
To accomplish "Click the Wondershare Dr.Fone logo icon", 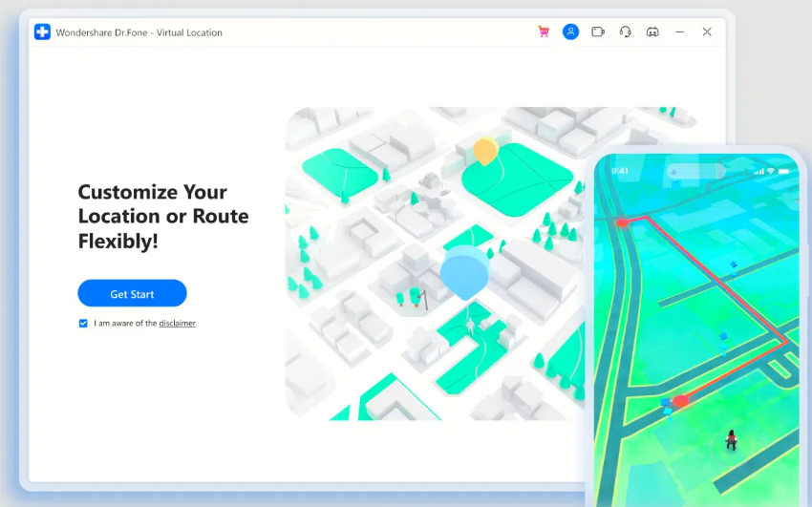I will [42, 32].
